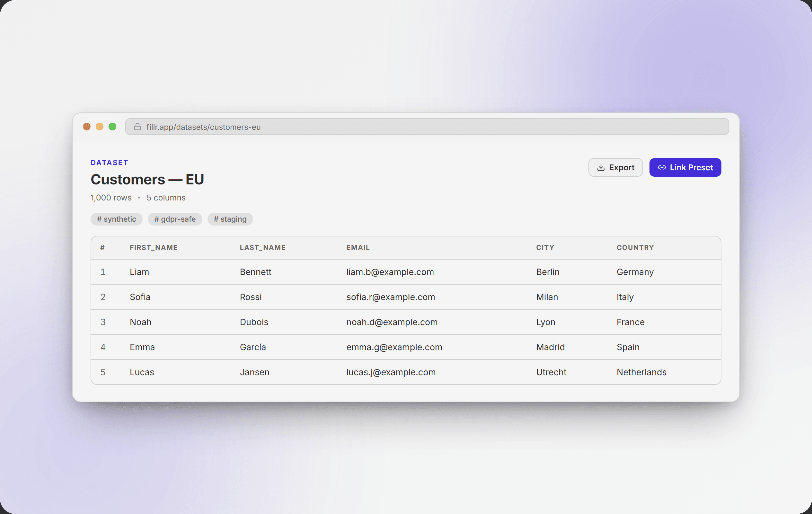Click the # column header
Screen dimensions: 812x514
click(102, 248)
